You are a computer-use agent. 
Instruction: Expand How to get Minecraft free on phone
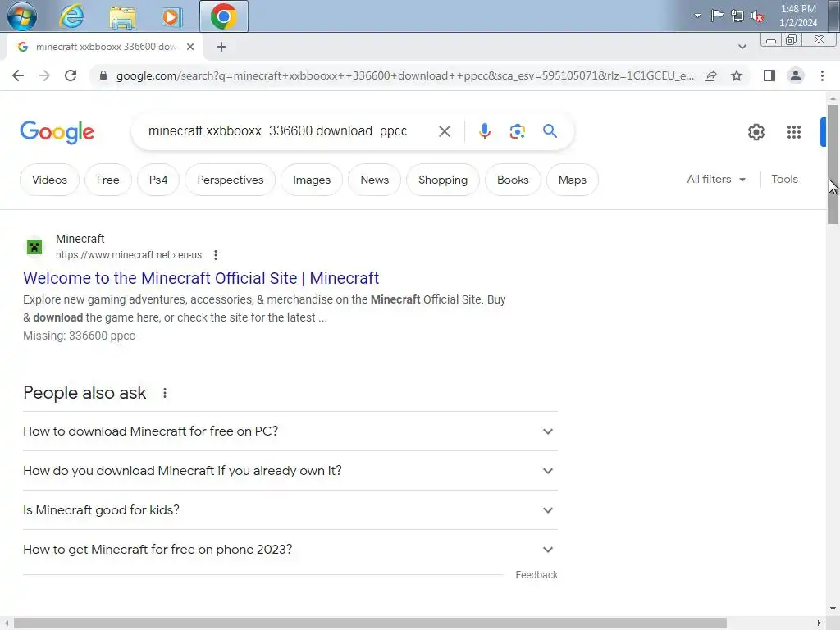(x=290, y=549)
